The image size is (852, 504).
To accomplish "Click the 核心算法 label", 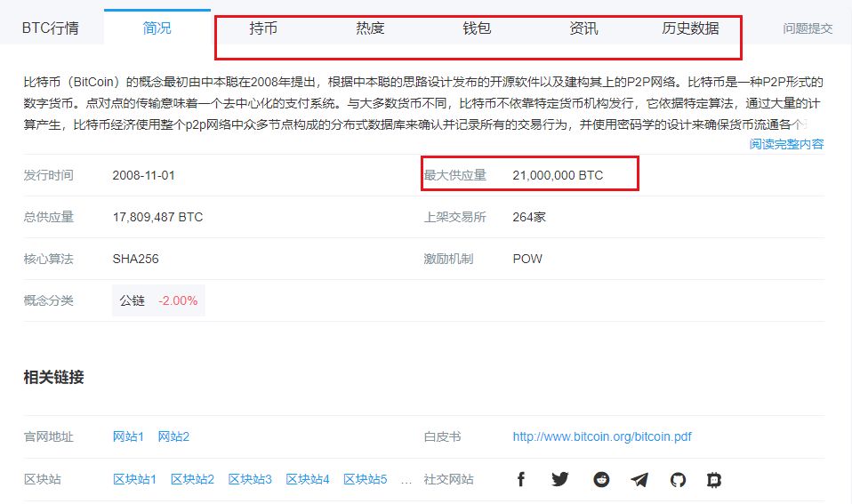I will coord(48,259).
